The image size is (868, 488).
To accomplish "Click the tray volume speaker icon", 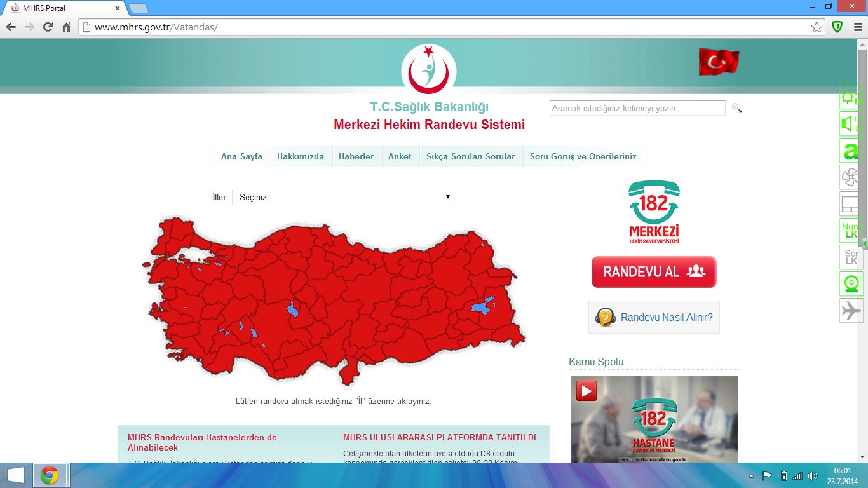I will coord(813,476).
